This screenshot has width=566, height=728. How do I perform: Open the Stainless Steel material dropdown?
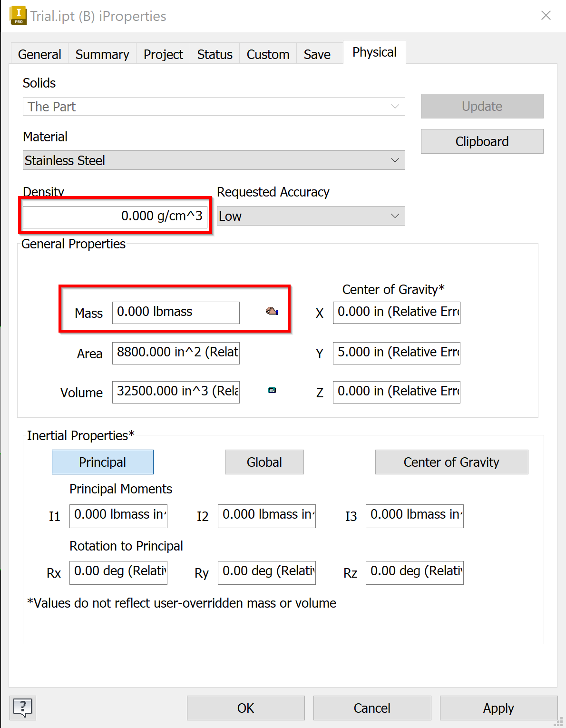pyautogui.click(x=214, y=160)
